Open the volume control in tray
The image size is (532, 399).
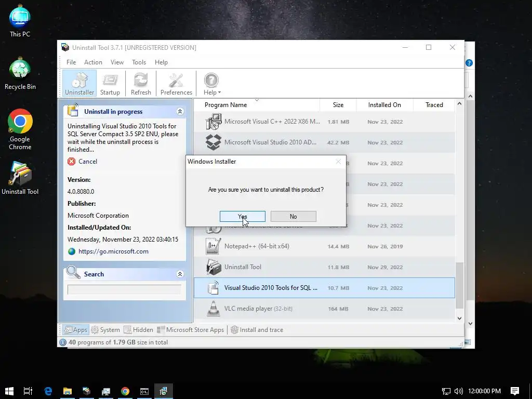click(x=459, y=391)
